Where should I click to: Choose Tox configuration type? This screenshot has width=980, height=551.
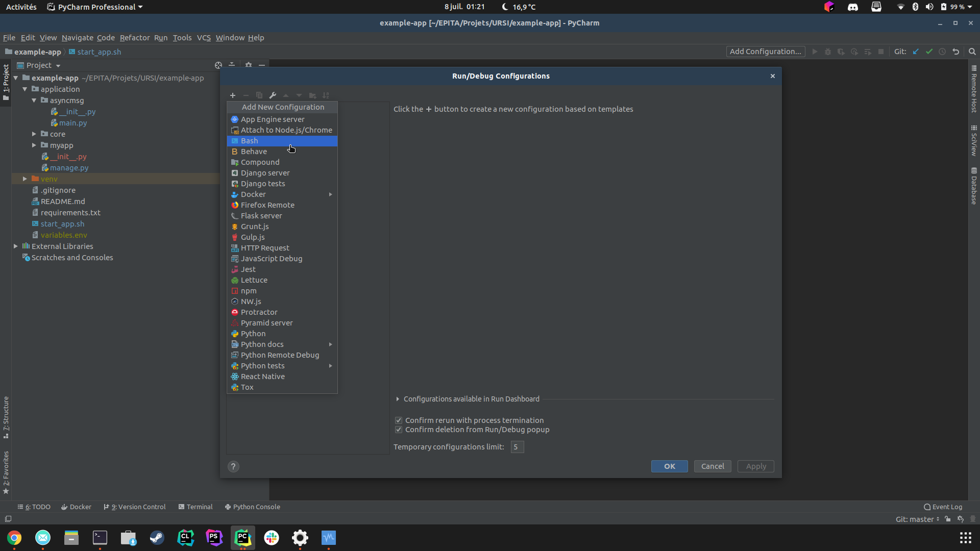[x=282, y=387]
